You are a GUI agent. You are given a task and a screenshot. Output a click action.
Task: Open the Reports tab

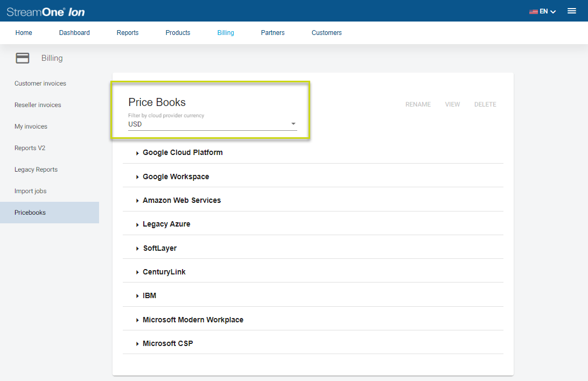[x=128, y=33]
